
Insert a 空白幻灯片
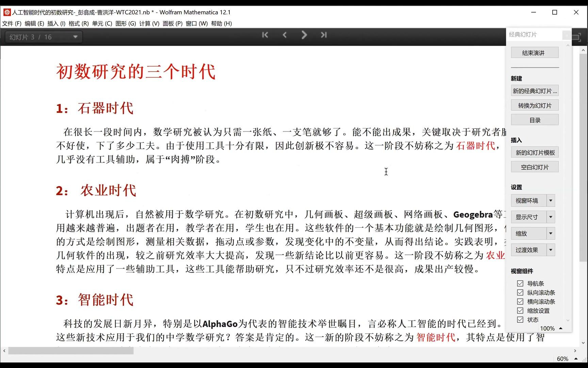tap(535, 167)
